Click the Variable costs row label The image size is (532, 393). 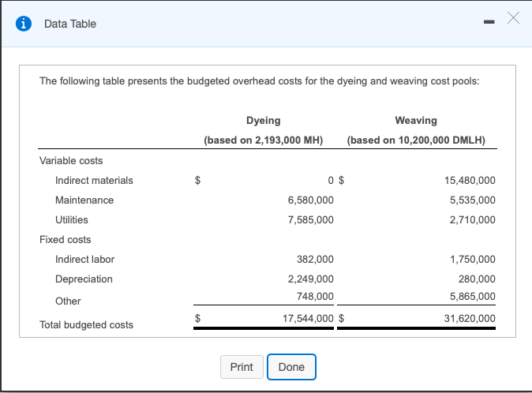71,160
